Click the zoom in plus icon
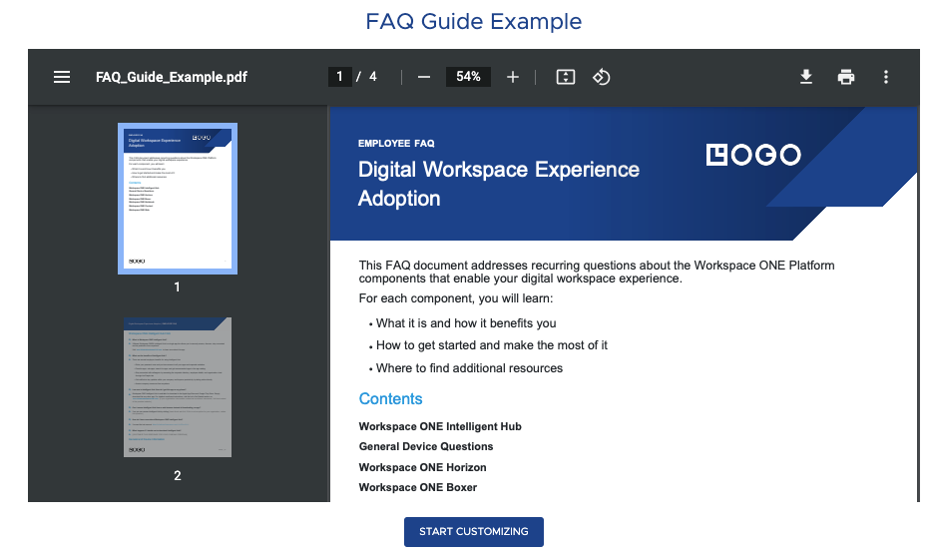This screenshot has width=936, height=554. coord(512,77)
